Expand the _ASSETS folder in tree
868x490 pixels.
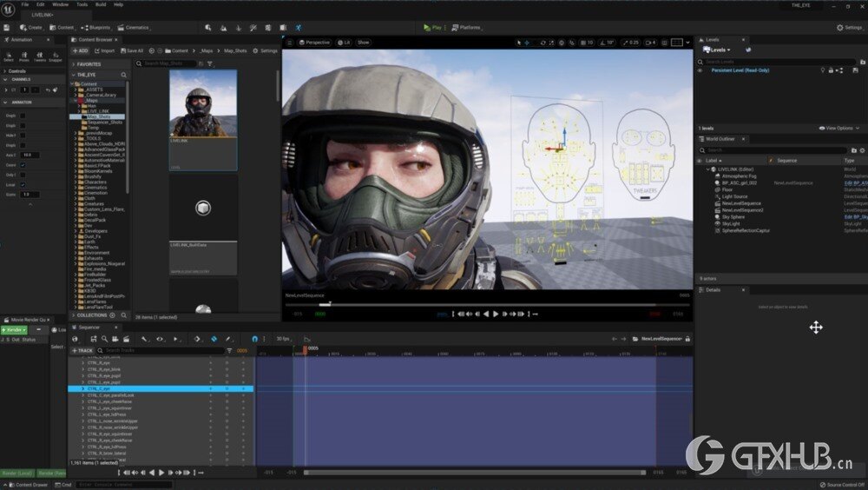(x=76, y=89)
